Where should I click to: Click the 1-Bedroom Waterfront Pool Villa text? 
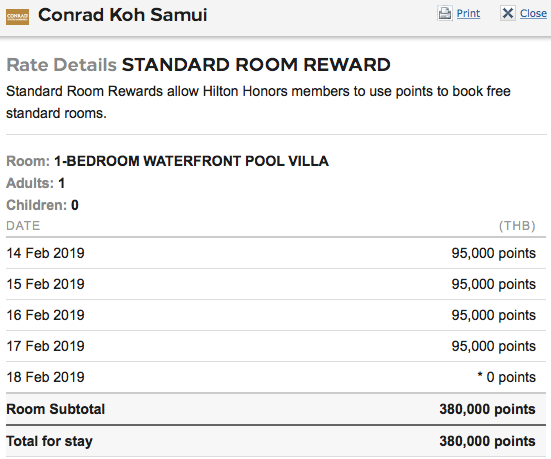pyautogui.click(x=191, y=161)
